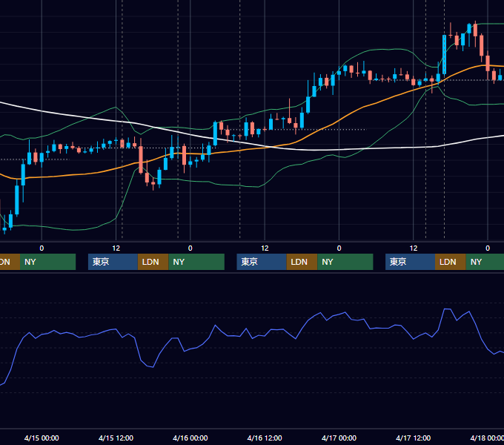Click the NY block following the second 東京 session

coord(345,262)
